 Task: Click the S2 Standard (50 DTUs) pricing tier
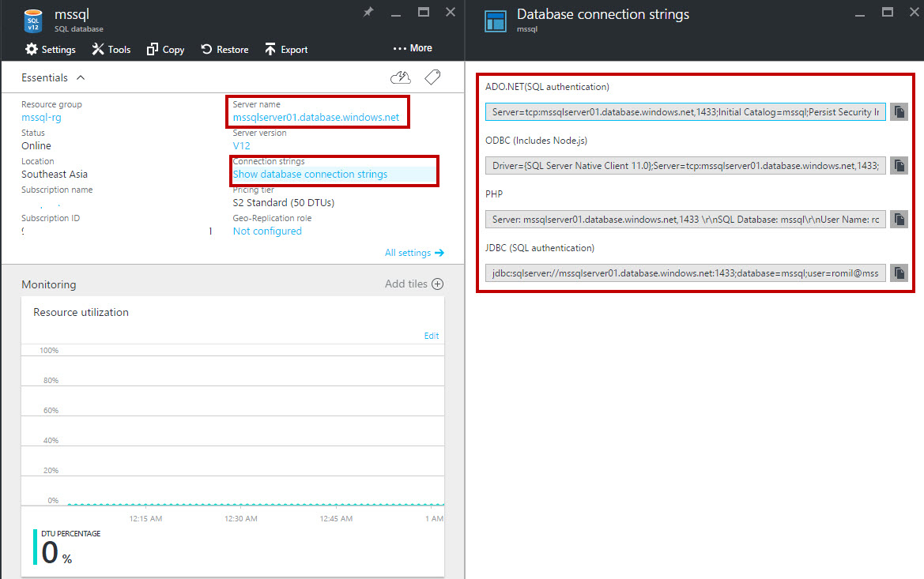click(284, 203)
